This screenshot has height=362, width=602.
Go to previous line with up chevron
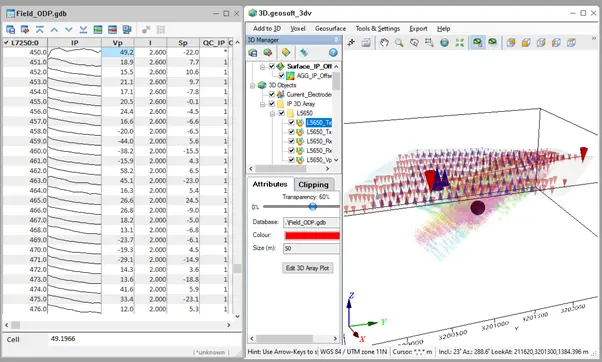[x=54, y=30]
